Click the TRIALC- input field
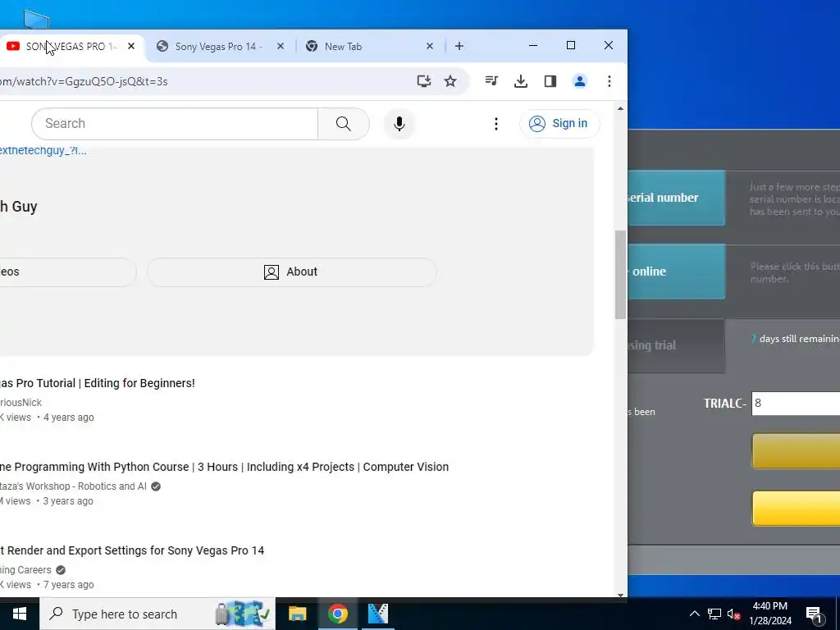The height and width of the screenshot is (630, 840). (796, 404)
